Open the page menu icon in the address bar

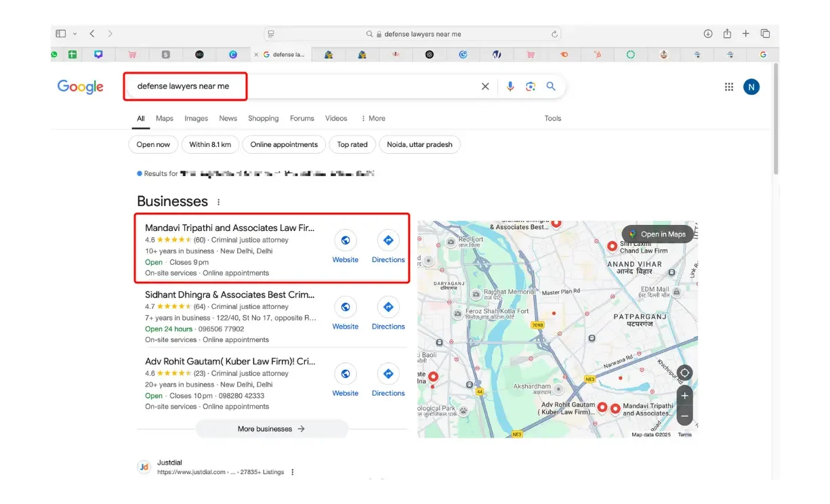(x=271, y=34)
